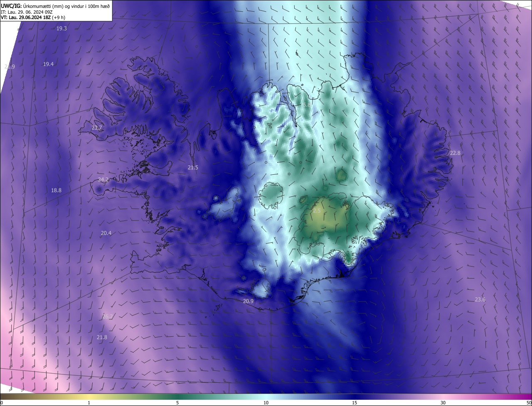The image size is (532, 406).
Task: Click the 5 tick on the color scale
Action: [x=177, y=403]
